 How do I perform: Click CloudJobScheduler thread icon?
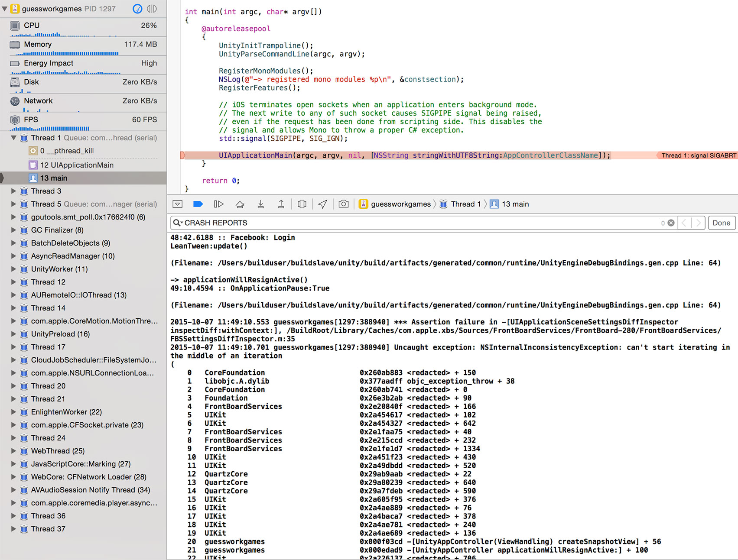pyautogui.click(x=24, y=360)
